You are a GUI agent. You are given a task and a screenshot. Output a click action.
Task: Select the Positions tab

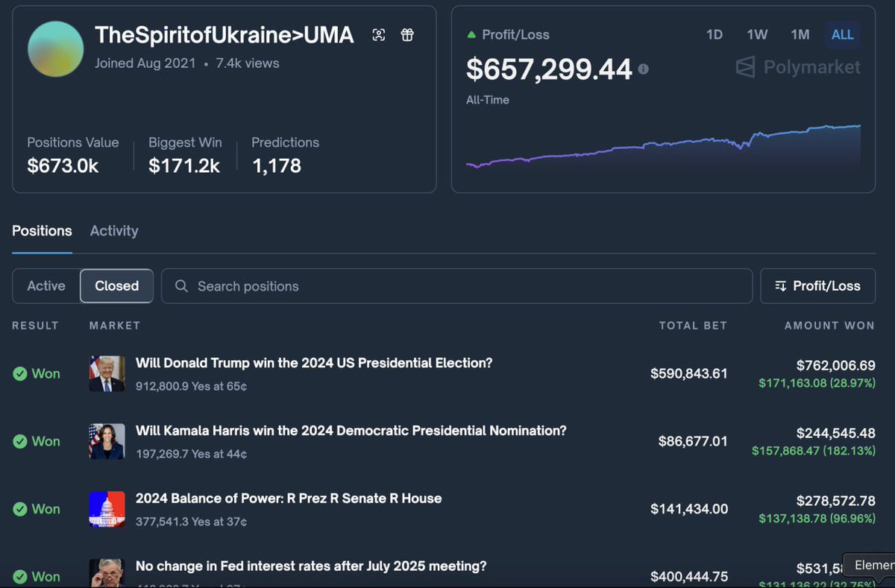42,231
